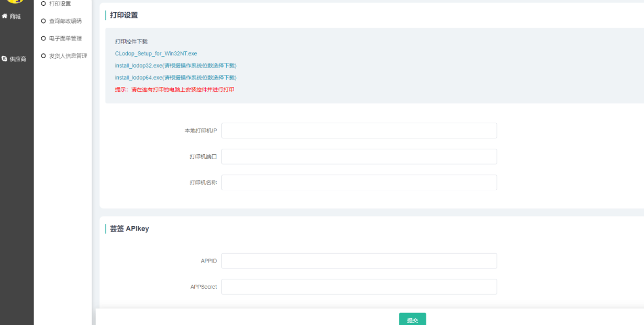
Task: Select the 打印机名称 input field
Action: 359,182
